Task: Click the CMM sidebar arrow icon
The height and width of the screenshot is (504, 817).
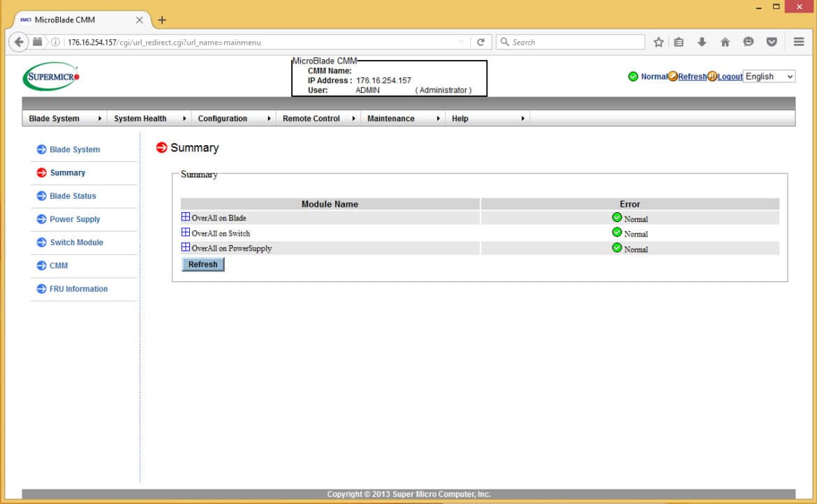Action: tap(42, 265)
